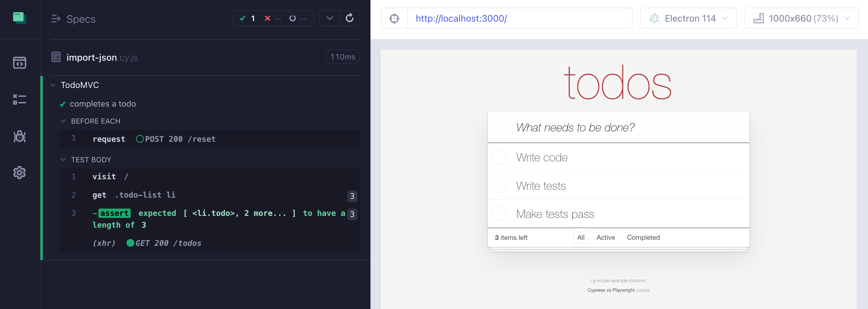Open the Runs sidebar icon
This screenshot has height=309, width=868.
[19, 99]
